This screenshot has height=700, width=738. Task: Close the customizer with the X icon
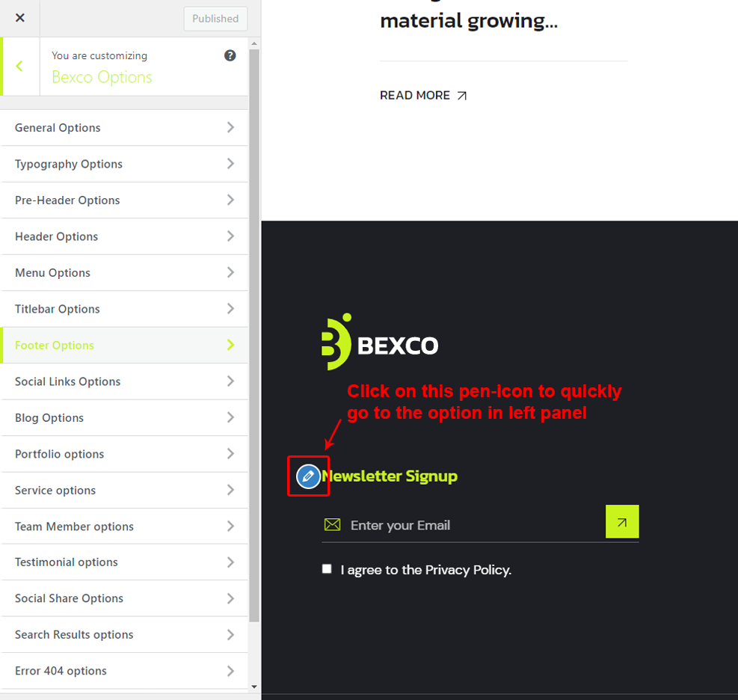[20, 18]
